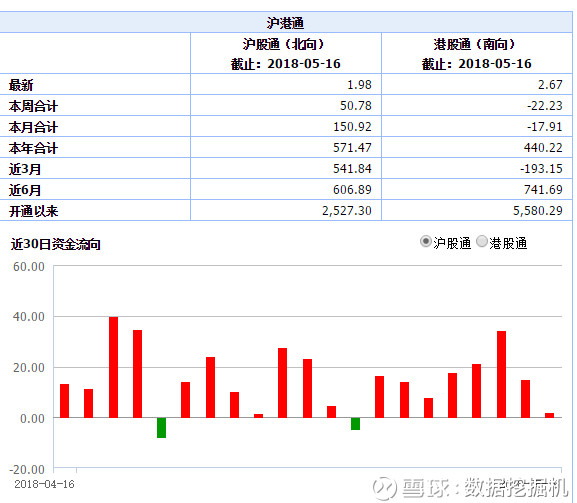577x503 pixels.
Task: Select the 沪股通 radio button
Action: coord(425,242)
